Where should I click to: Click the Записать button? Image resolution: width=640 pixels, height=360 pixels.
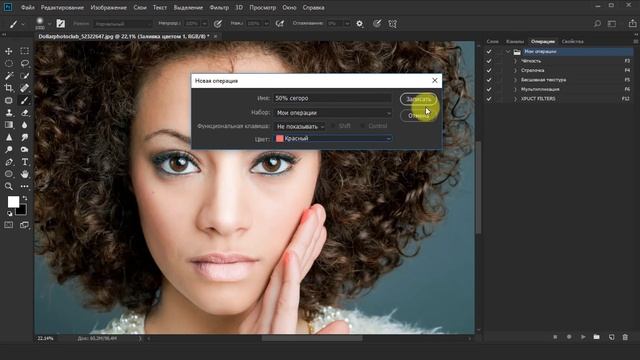point(418,99)
